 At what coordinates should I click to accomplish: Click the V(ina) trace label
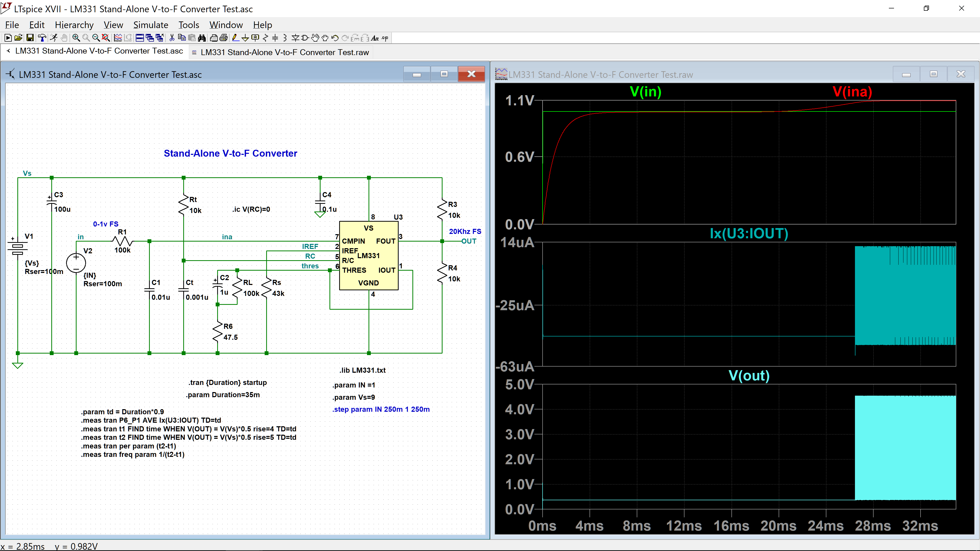[852, 92]
